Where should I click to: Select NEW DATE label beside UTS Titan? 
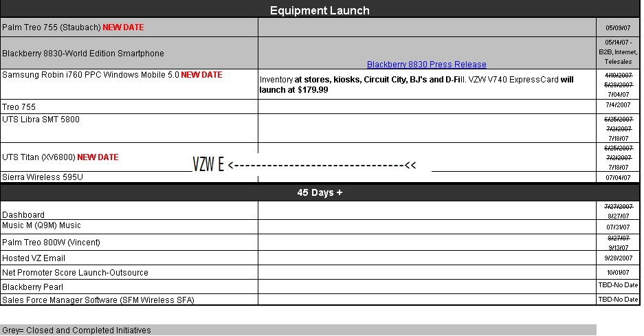pos(98,157)
